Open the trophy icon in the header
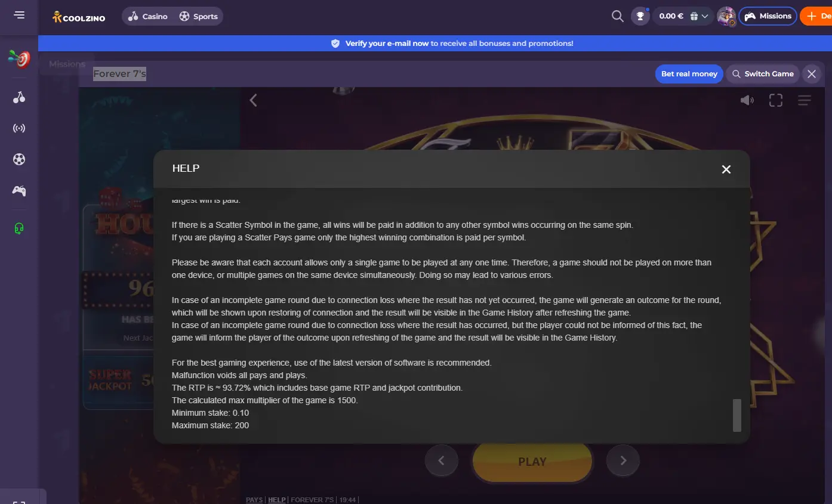This screenshot has height=504, width=832. pyautogui.click(x=640, y=16)
